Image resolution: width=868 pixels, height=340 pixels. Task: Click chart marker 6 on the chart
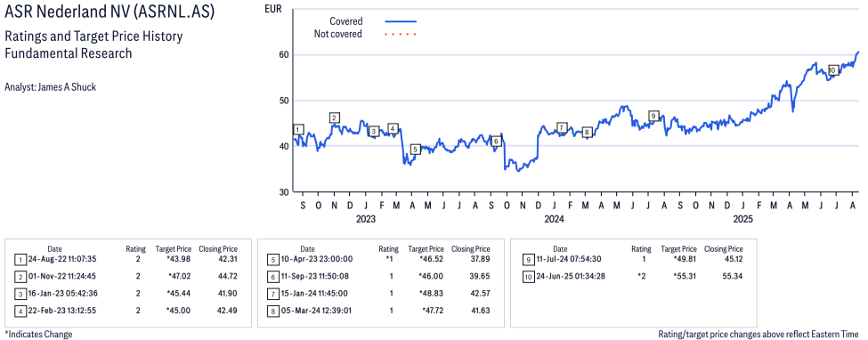pos(496,142)
